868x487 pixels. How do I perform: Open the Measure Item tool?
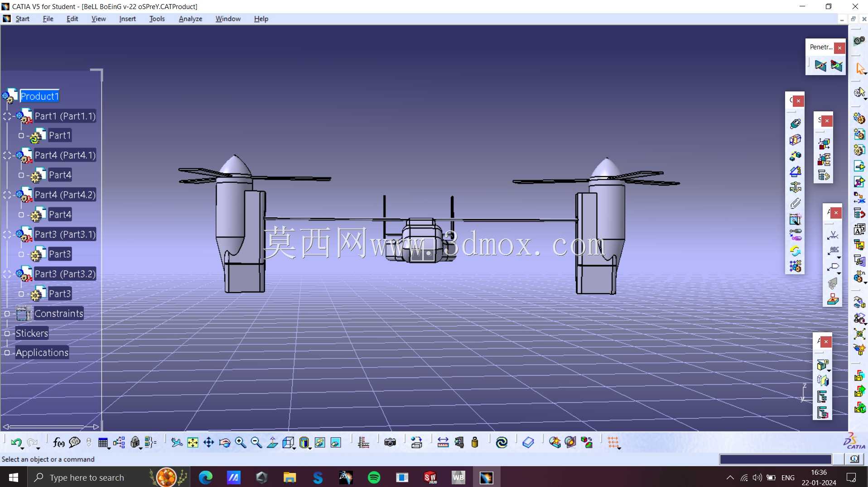(459, 442)
